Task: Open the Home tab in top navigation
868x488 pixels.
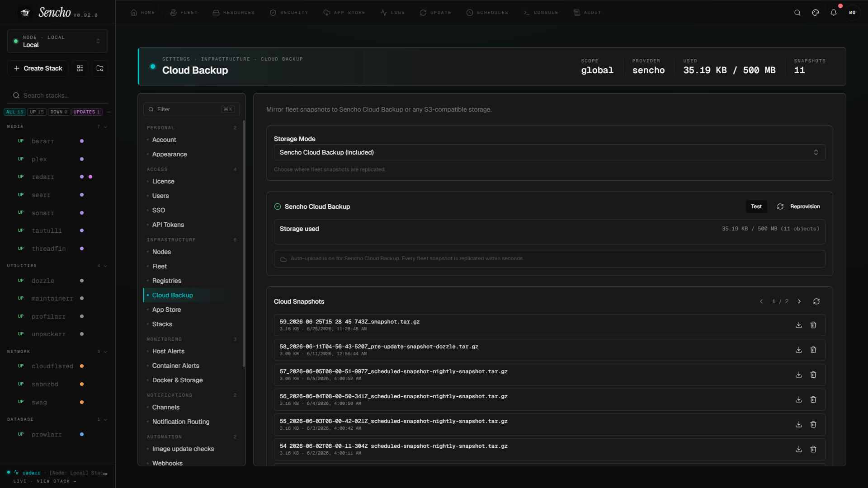Action: 142,13
